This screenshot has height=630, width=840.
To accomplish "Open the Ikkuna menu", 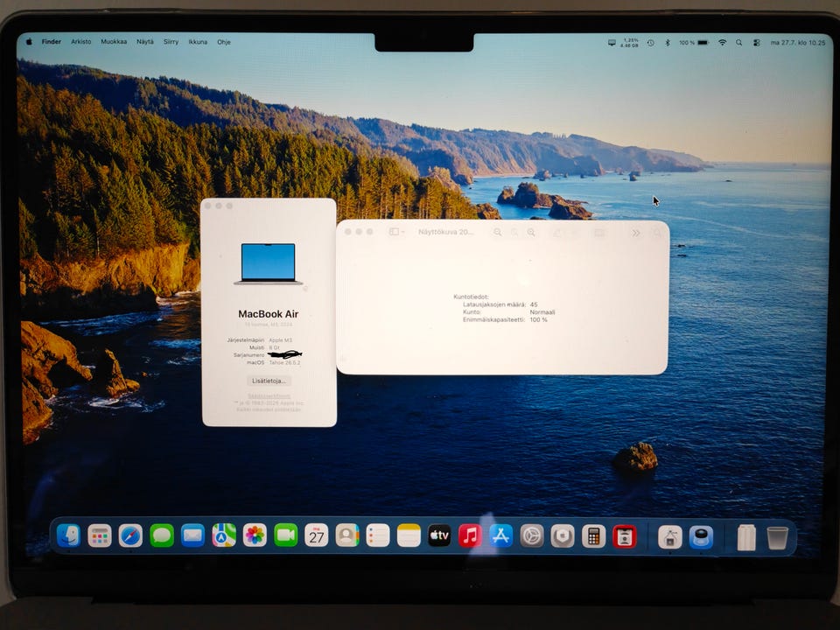I will [x=198, y=42].
